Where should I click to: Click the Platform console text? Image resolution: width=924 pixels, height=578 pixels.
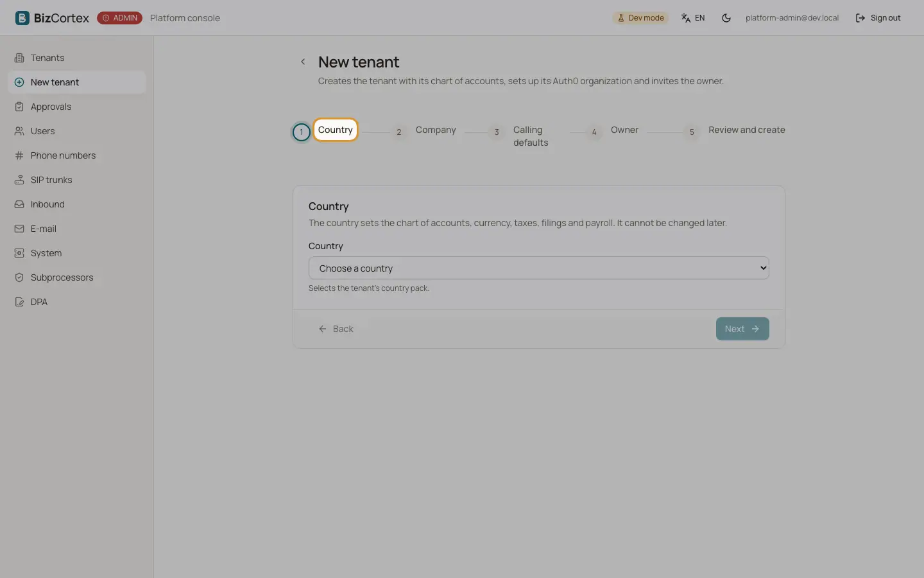(185, 18)
